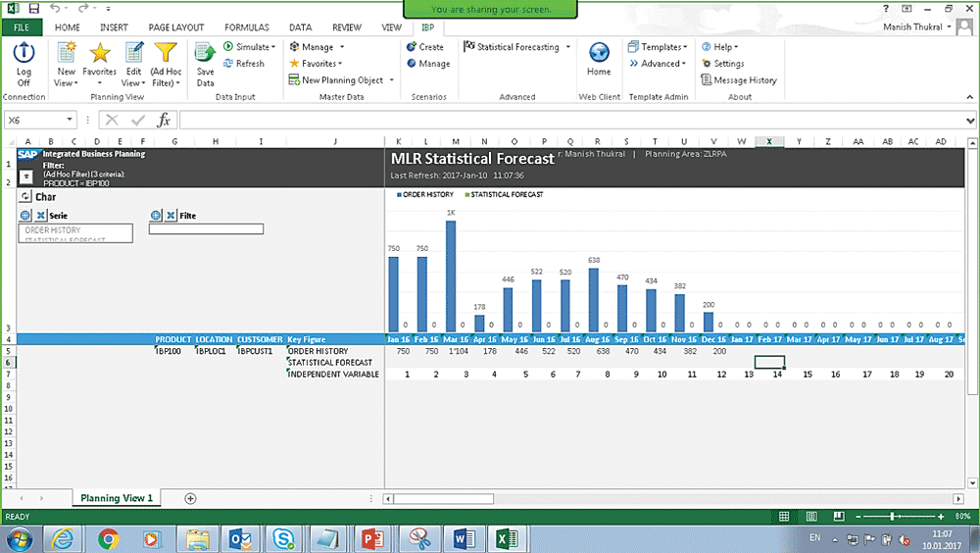Switch to the VIEW ribbon tab

click(x=391, y=27)
